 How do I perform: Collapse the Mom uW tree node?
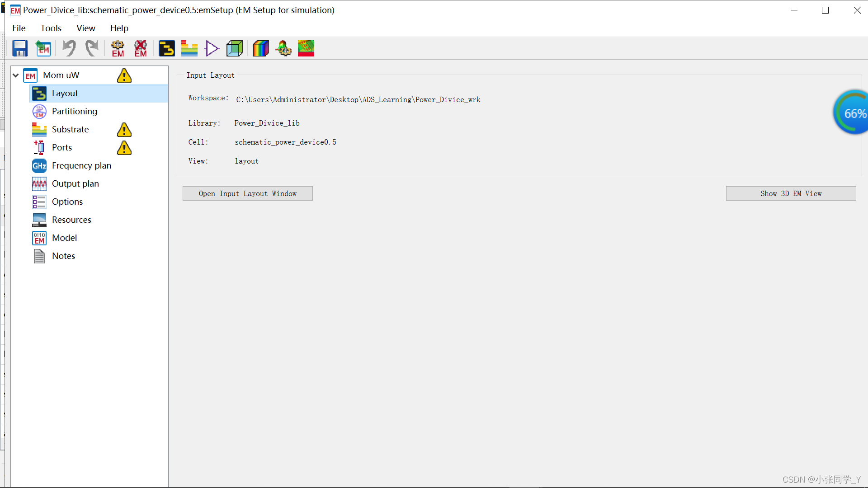pos(16,75)
